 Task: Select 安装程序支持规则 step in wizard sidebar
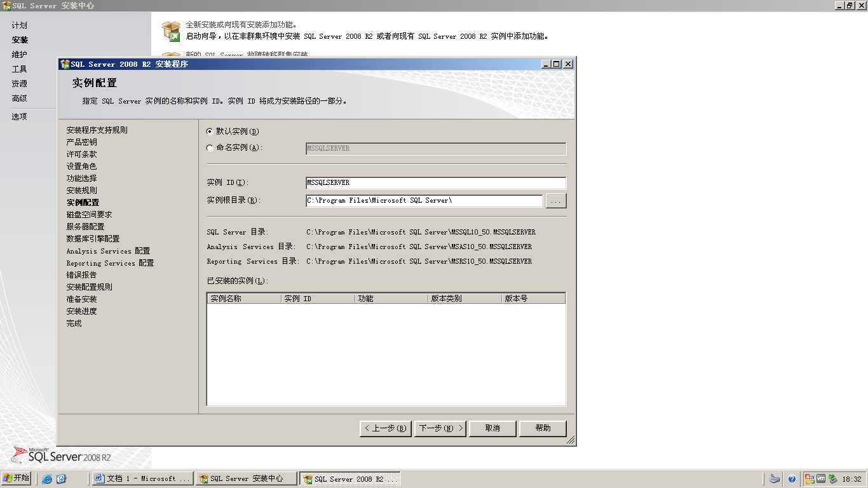97,130
